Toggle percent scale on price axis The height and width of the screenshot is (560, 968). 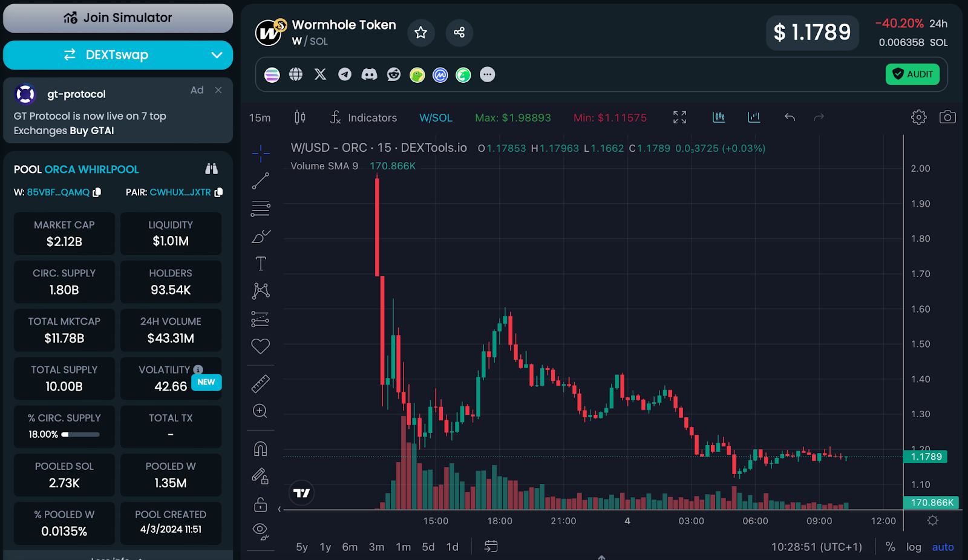pyautogui.click(x=891, y=547)
